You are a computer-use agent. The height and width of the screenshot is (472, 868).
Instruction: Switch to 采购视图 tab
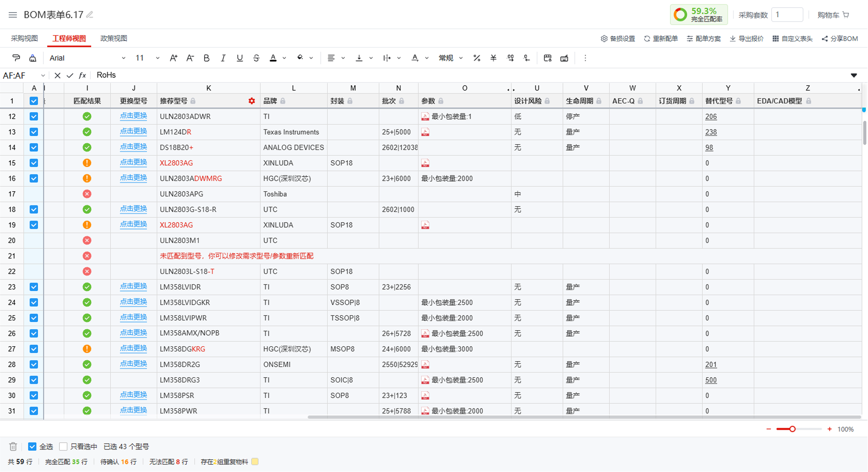click(24, 38)
